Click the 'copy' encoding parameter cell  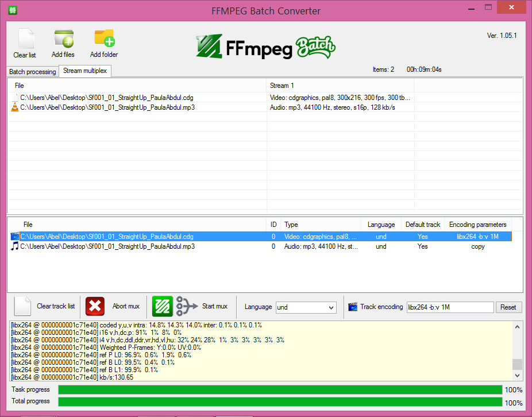click(x=478, y=246)
